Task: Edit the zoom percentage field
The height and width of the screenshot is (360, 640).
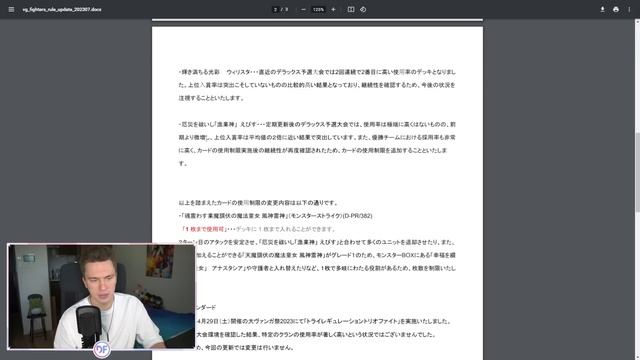Action: [318, 9]
